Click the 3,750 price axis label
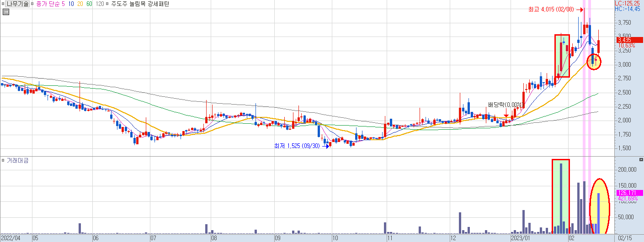 pos(624,22)
